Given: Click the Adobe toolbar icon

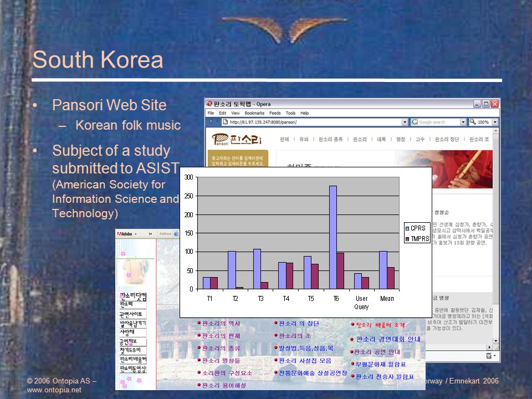Looking at the screenshot, I should (124, 234).
